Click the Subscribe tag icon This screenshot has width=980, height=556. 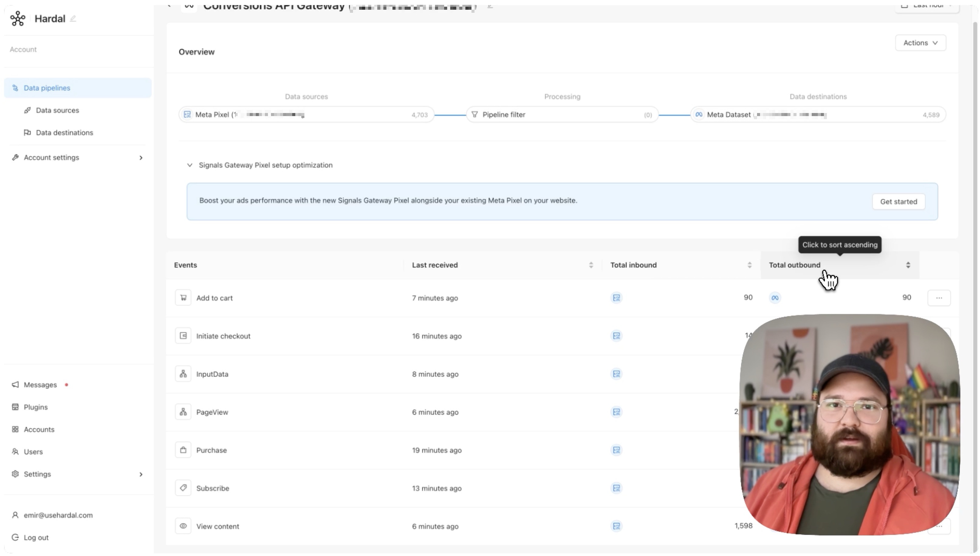(183, 488)
